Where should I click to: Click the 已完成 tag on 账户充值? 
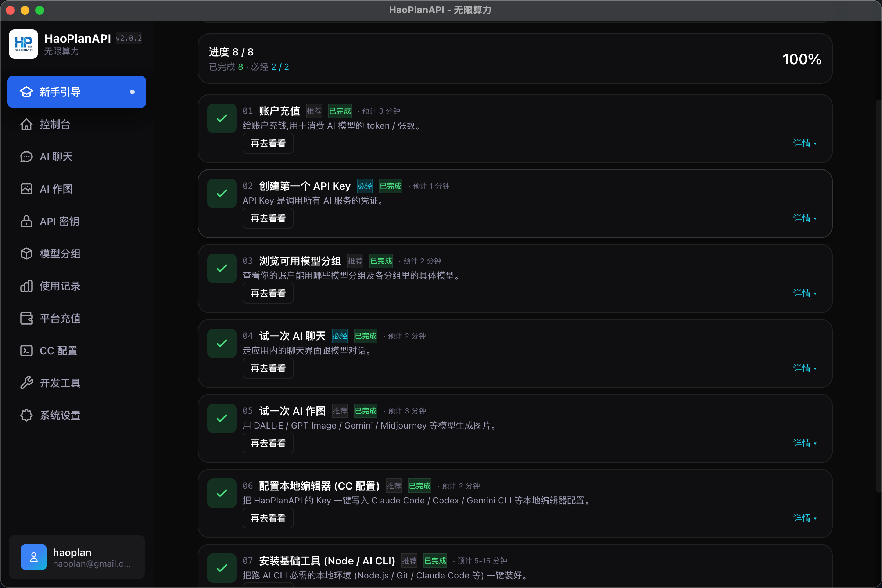340,111
